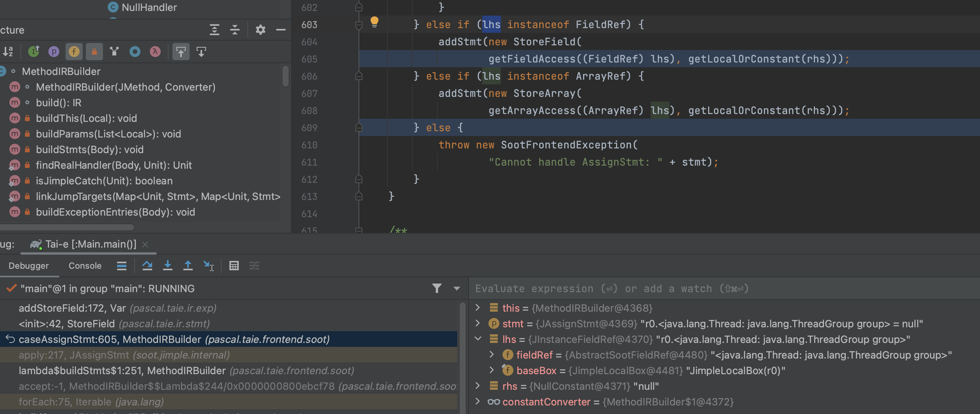
Task: Toggle show fields orange f icon
Action: click(x=74, y=52)
